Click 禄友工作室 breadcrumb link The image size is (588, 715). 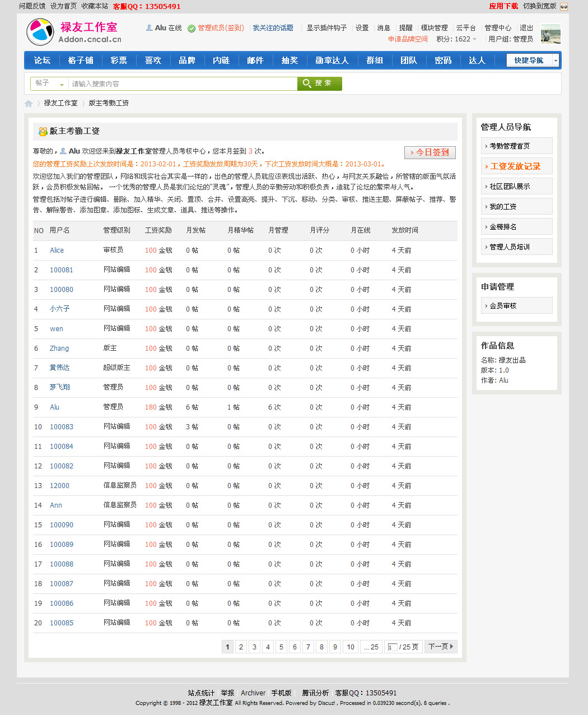point(60,103)
